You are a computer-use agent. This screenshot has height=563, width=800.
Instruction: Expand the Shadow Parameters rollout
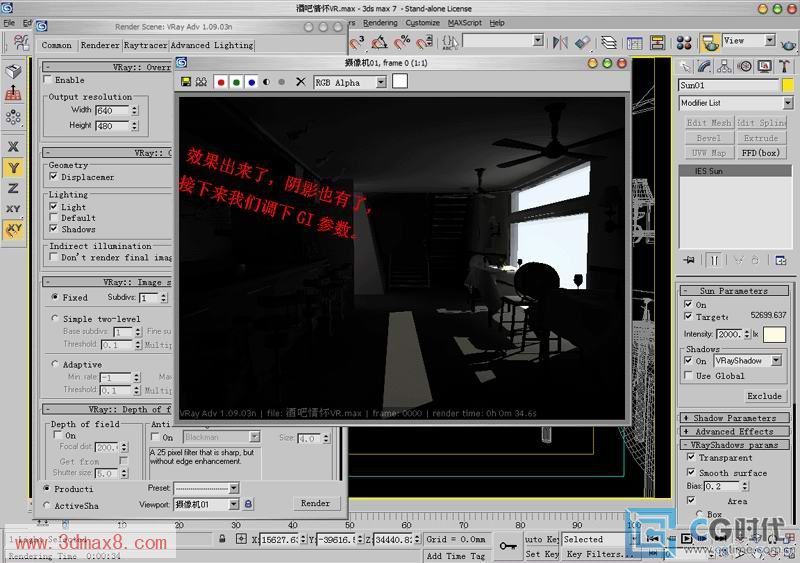pyautogui.click(x=735, y=418)
